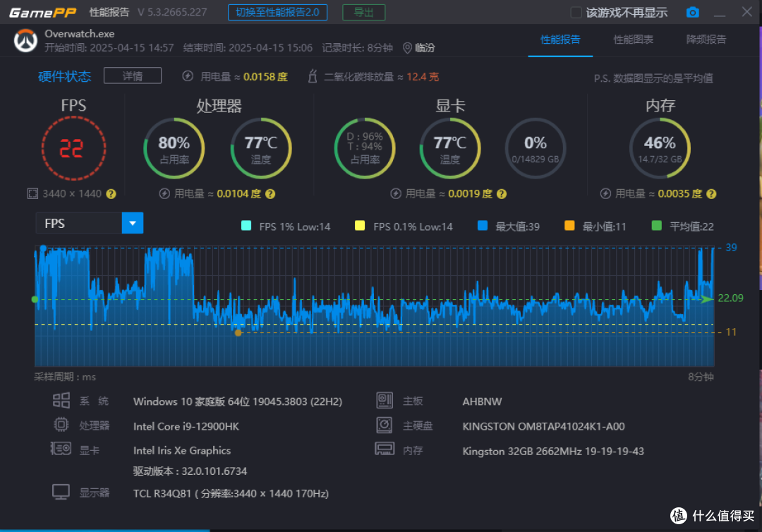Open the 降频报告 tab
This screenshot has width=762, height=532.
point(706,40)
